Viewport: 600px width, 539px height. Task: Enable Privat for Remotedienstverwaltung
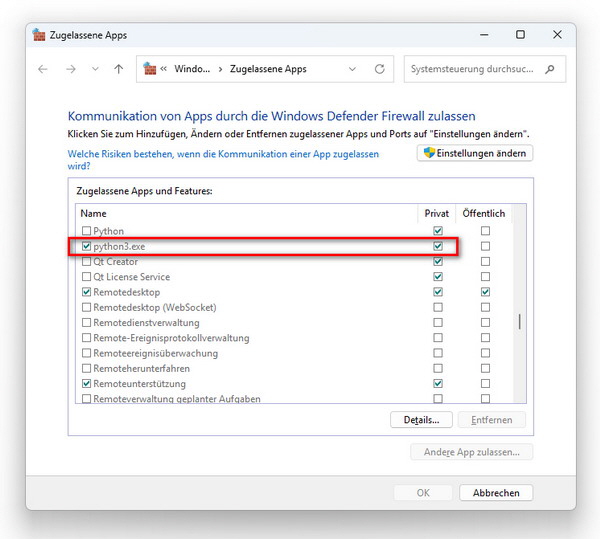point(438,322)
